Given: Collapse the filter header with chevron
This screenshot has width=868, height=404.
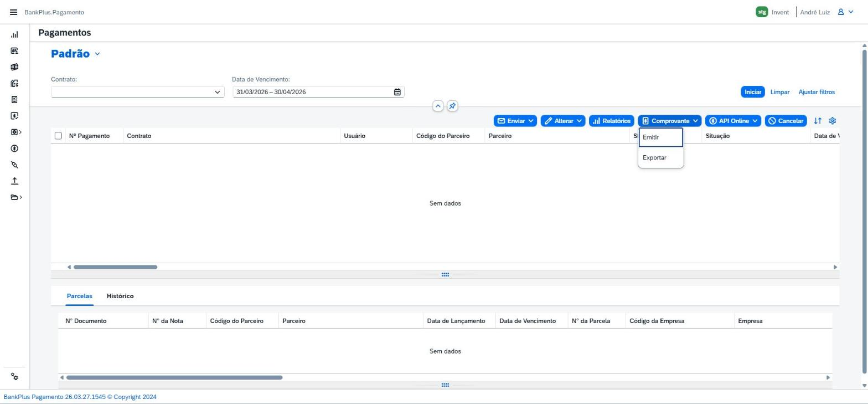Looking at the screenshot, I should pos(438,106).
